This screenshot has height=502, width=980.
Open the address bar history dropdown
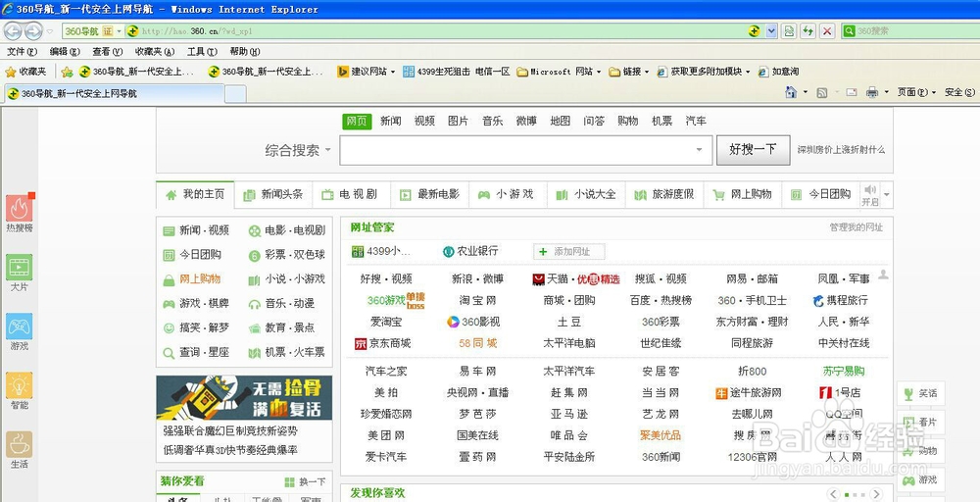click(x=771, y=30)
